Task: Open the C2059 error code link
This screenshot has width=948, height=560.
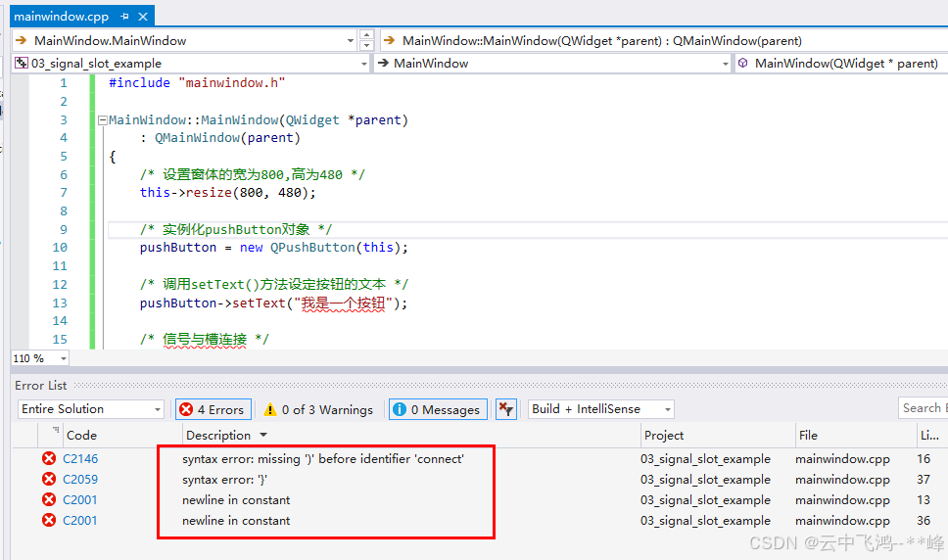Action: [x=80, y=480]
